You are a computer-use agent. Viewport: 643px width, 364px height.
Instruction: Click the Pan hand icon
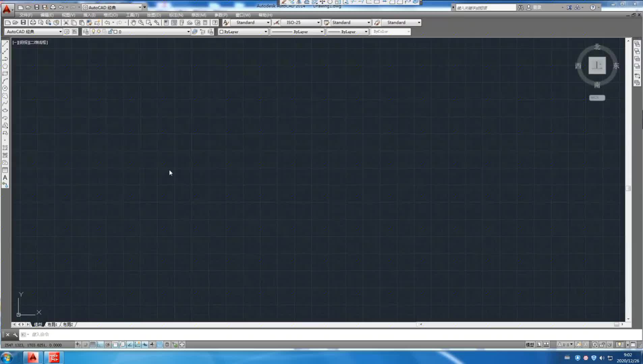133,23
